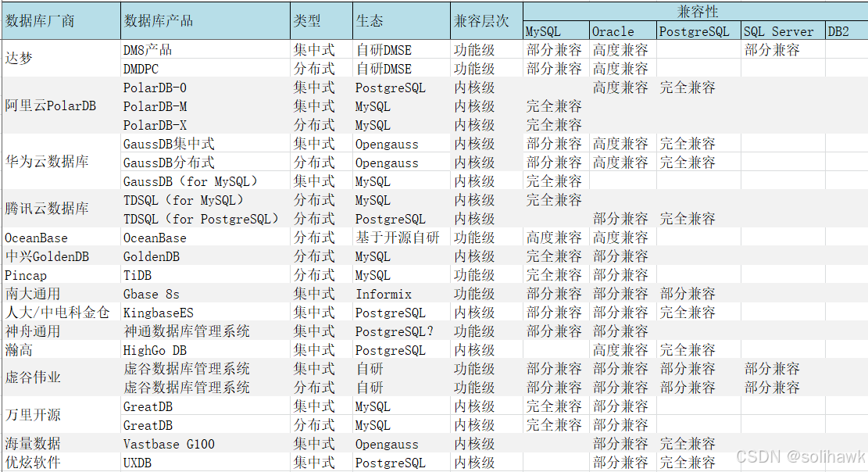Select the OceanBase vendor cell
This screenshot has height=472, width=868.
(x=61, y=238)
